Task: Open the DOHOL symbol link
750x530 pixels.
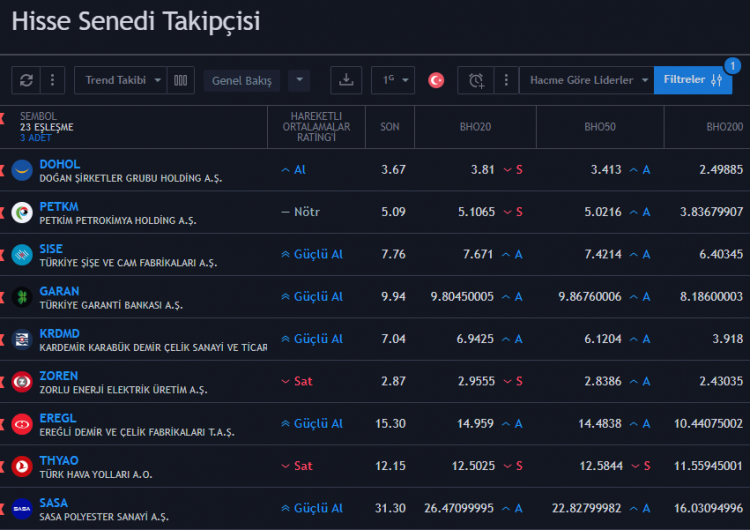Action: (x=59, y=164)
